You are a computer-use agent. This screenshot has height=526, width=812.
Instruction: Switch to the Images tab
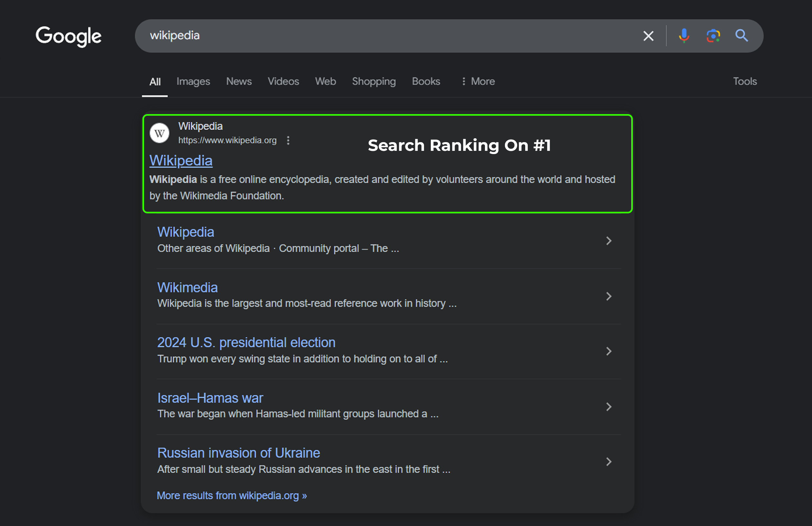193,82
